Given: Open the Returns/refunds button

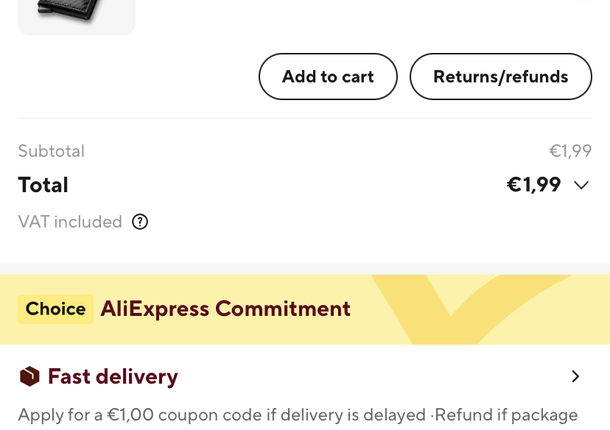Looking at the screenshot, I should point(500,77).
